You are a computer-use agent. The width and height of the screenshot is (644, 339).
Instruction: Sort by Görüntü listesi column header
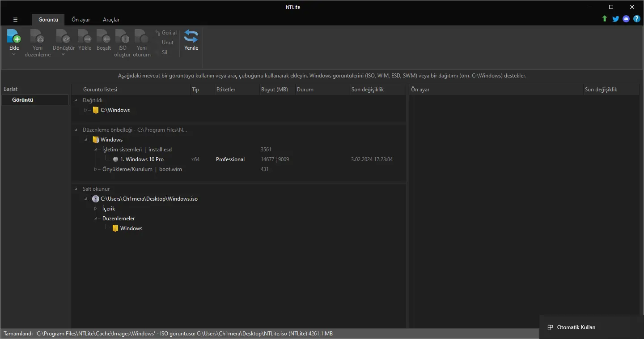pos(131,90)
